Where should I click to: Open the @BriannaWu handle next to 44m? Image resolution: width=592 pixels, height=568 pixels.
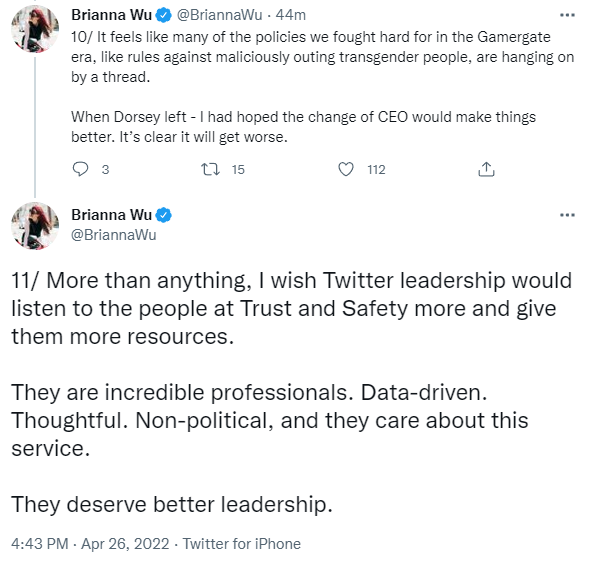(219, 15)
